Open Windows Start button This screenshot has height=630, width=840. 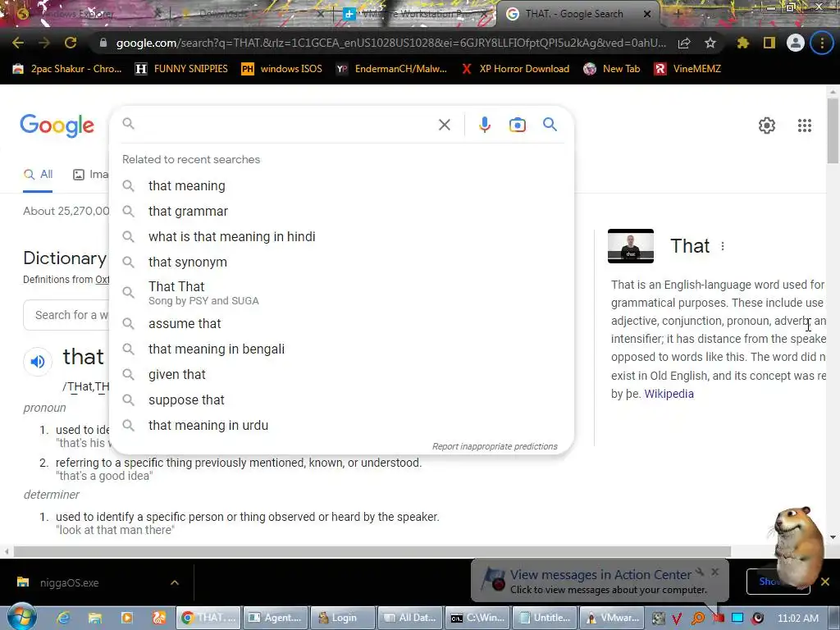[x=21, y=617]
